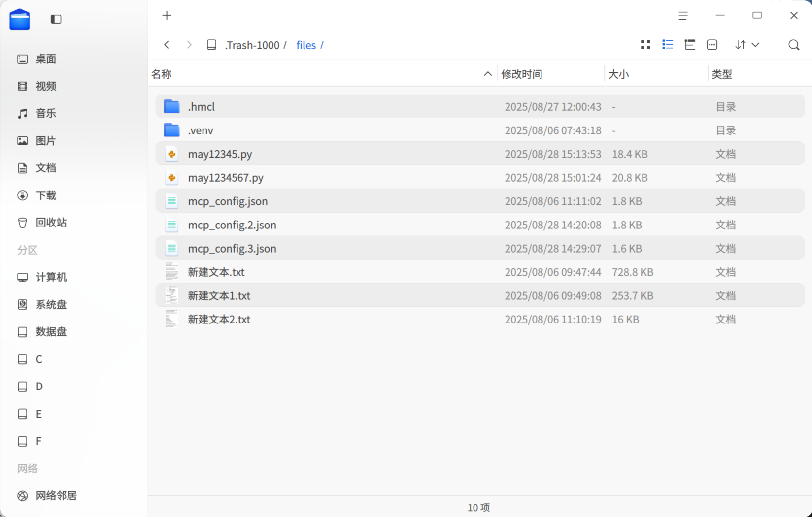The height and width of the screenshot is (517, 812).
Task: Switch to icon grid view
Action: pos(645,45)
